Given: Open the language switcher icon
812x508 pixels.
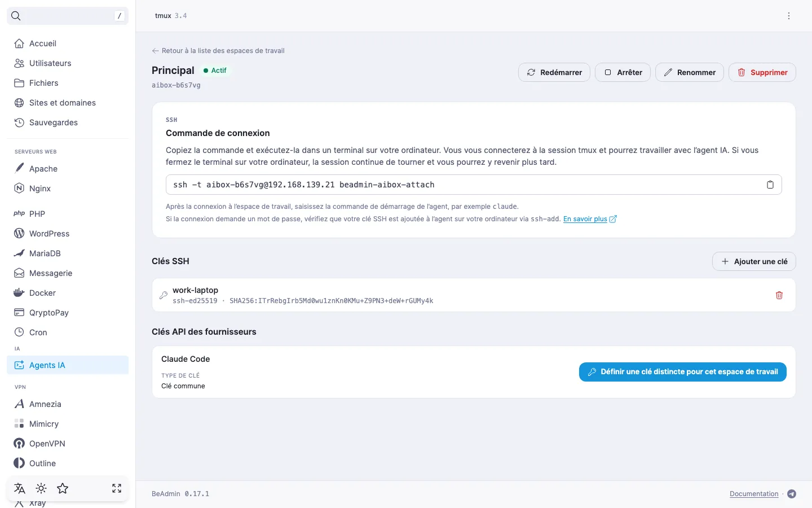Looking at the screenshot, I should point(20,488).
